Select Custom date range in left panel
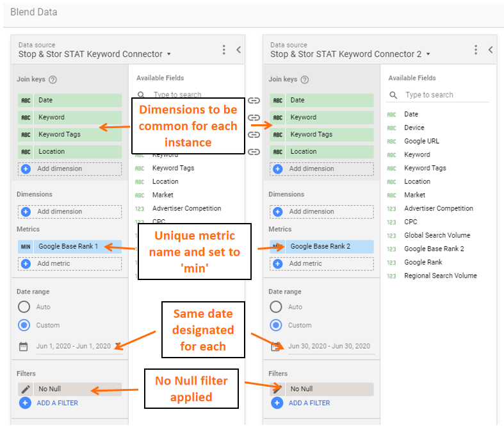504x430 pixels. (24, 325)
